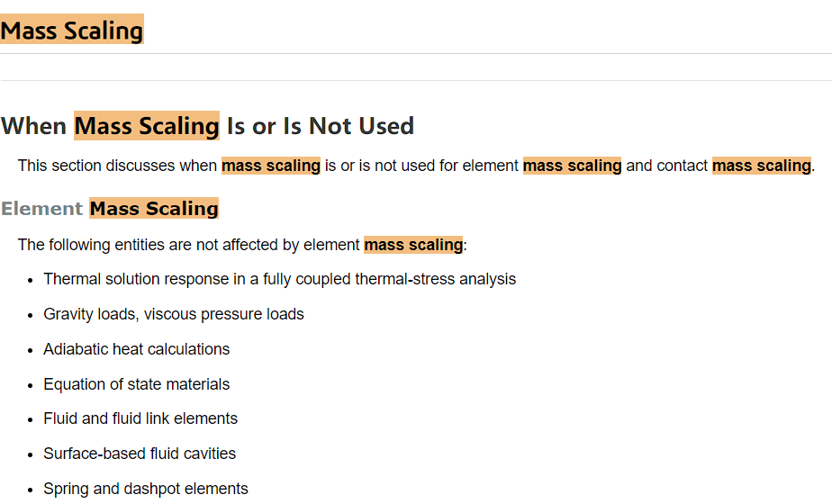
Task: Select the "Fluid and fluid link elements" item
Action: click(140, 418)
